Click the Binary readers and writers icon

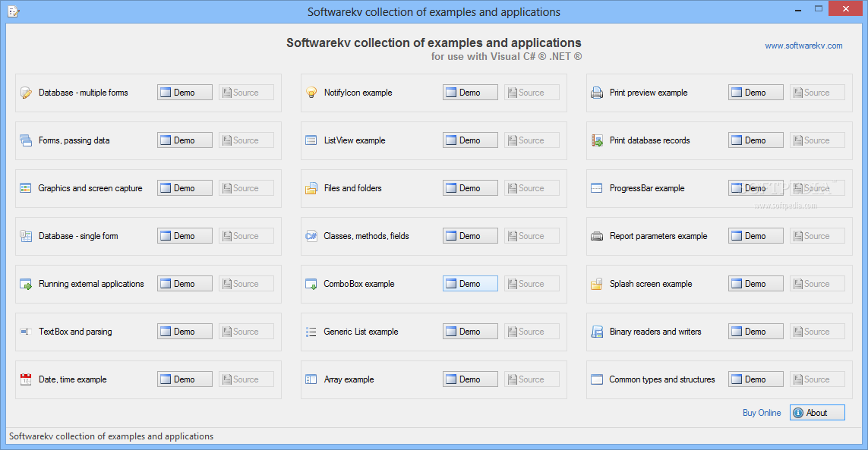597,332
